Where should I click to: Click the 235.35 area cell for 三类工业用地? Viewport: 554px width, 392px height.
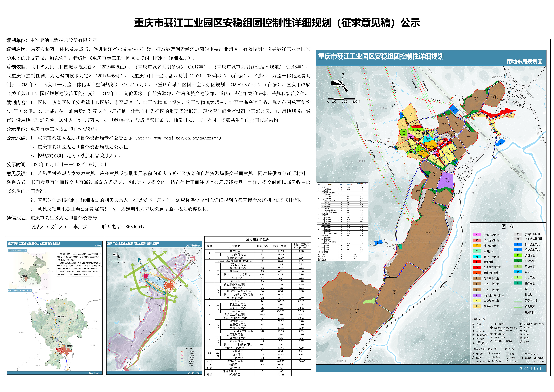point(281,311)
